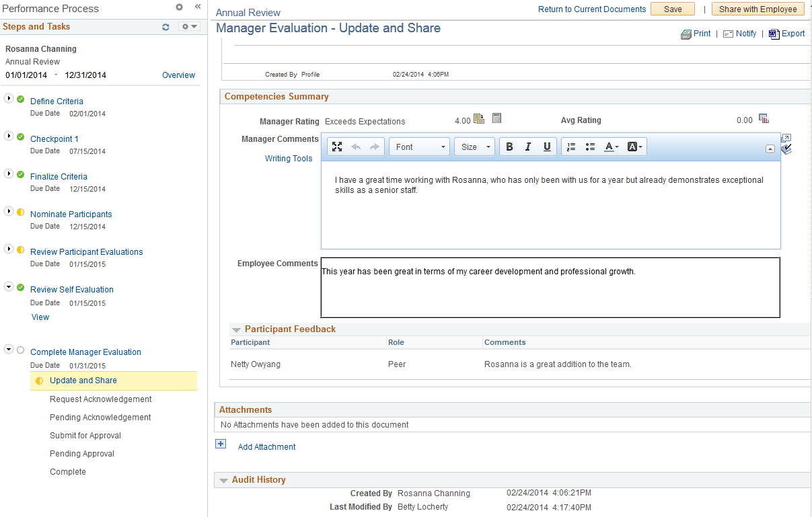Click the Print icon
Screen dimensions: 812x517
coord(686,34)
